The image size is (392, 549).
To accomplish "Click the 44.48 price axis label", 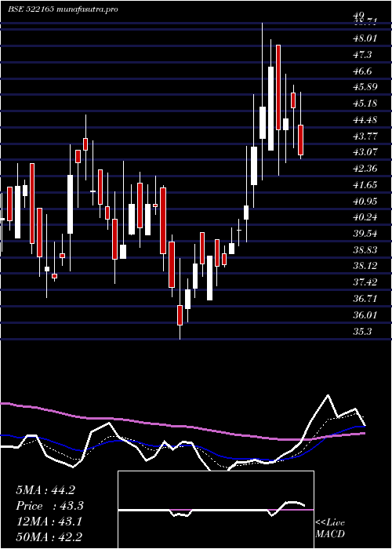I will point(365,120).
